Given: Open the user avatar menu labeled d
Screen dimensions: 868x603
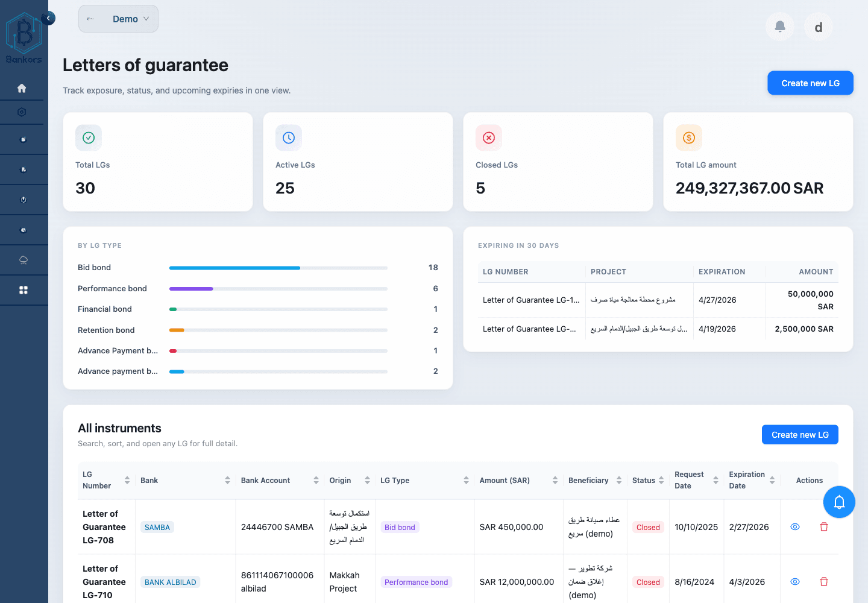Looking at the screenshot, I should point(818,27).
